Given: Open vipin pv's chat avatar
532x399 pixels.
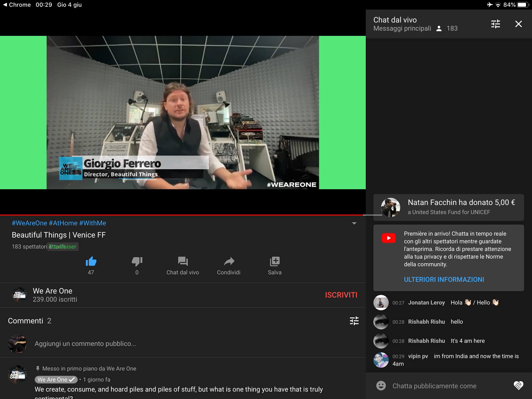Looking at the screenshot, I should point(381,360).
